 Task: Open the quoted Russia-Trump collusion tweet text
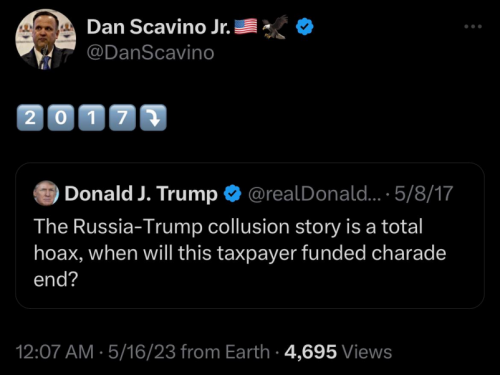pyautogui.click(x=240, y=253)
